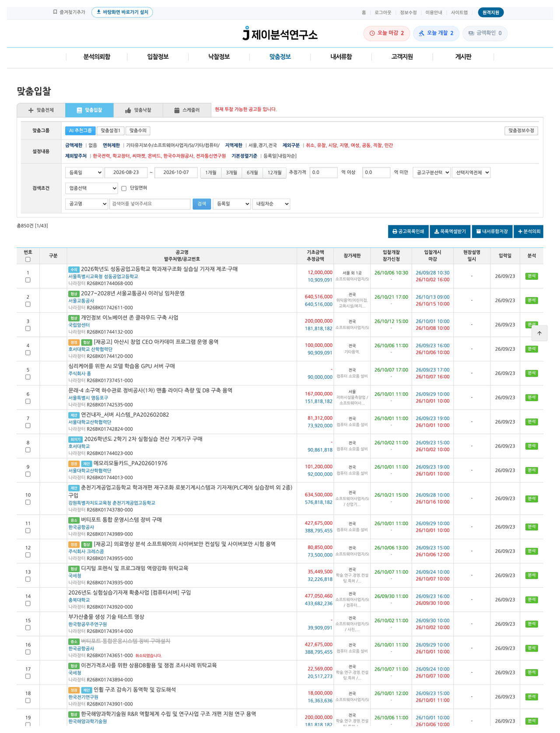Click 원격지원 button in top bar
Viewport: 560px width, 733px height.
pos(490,13)
